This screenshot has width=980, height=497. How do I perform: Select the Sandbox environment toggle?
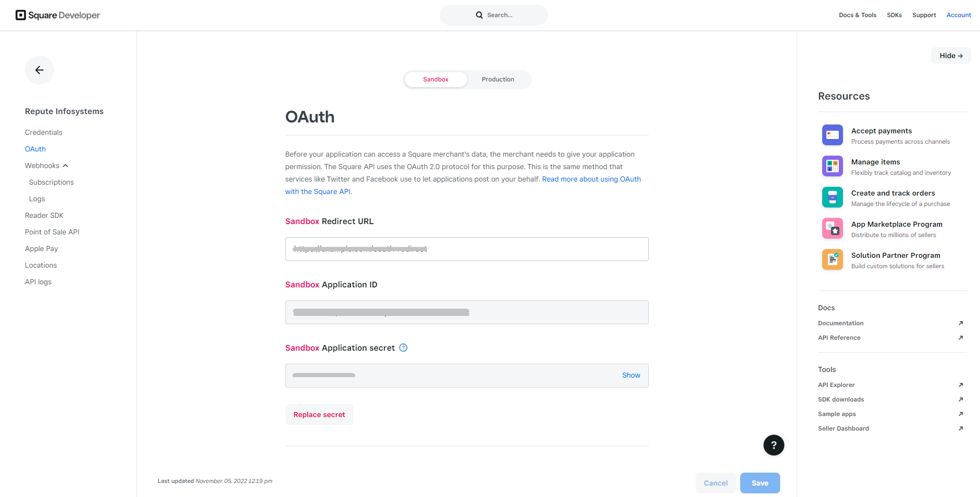coord(435,79)
